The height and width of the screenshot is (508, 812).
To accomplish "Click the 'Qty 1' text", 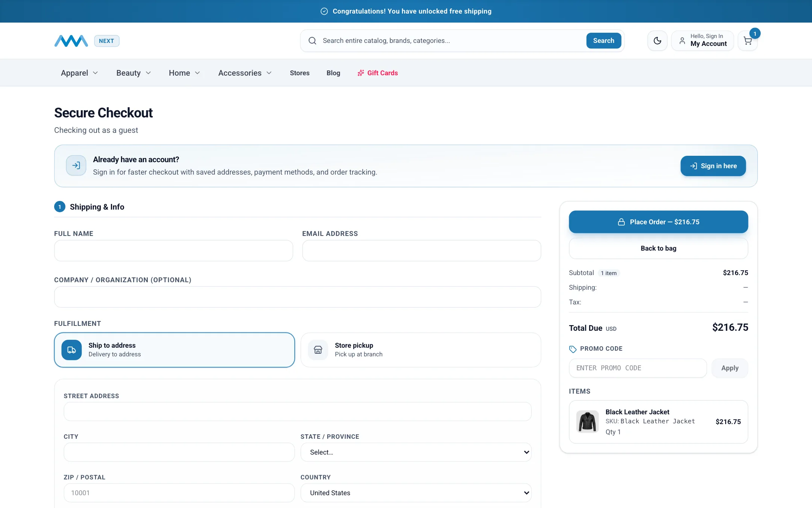I will pyautogui.click(x=613, y=432).
